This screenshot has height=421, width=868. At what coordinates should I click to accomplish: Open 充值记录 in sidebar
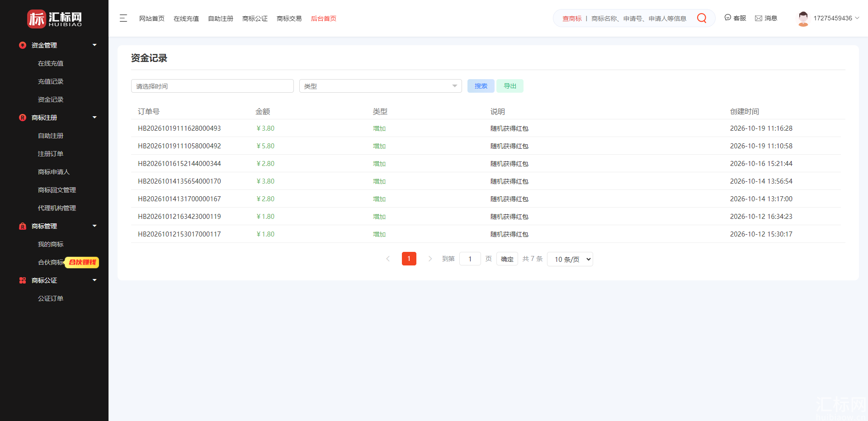pos(51,81)
